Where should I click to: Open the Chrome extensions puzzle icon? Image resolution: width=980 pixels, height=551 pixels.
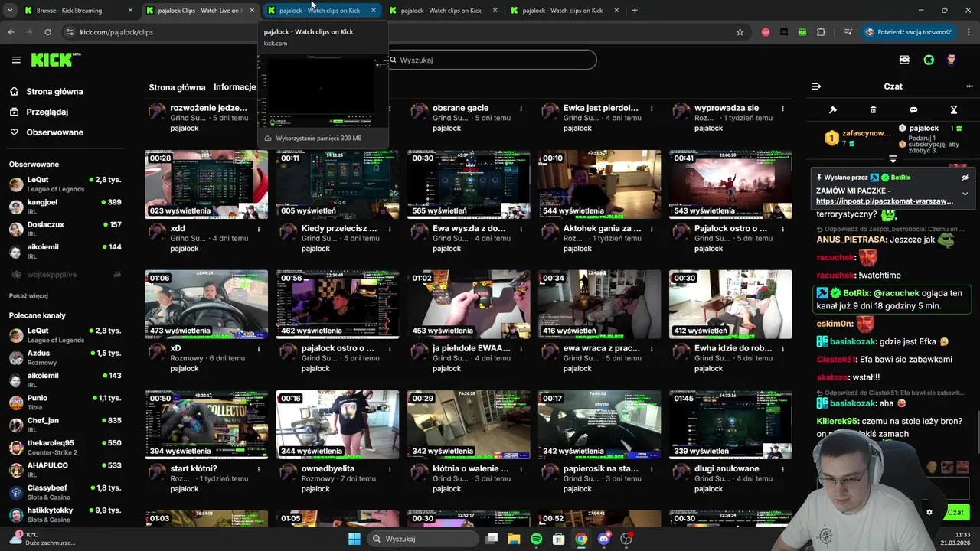(x=821, y=32)
